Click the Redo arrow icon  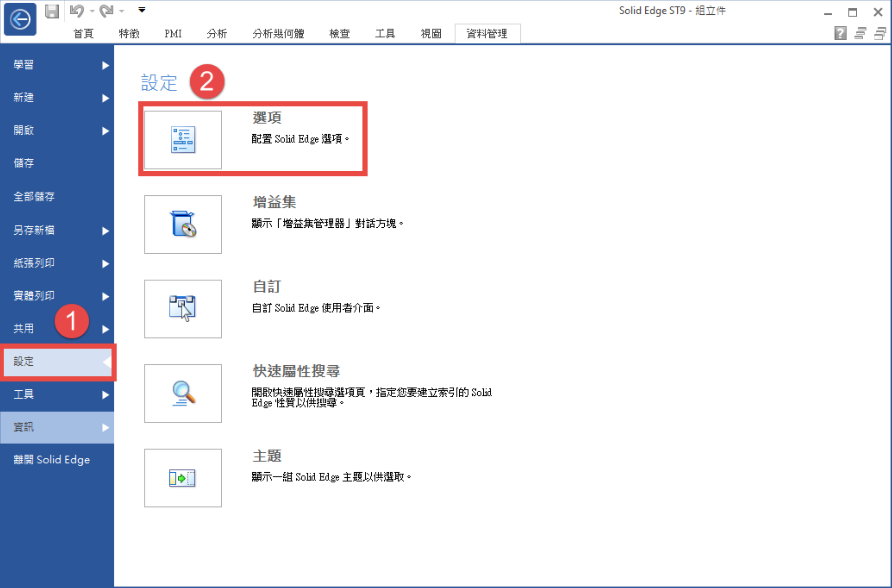pyautogui.click(x=106, y=11)
